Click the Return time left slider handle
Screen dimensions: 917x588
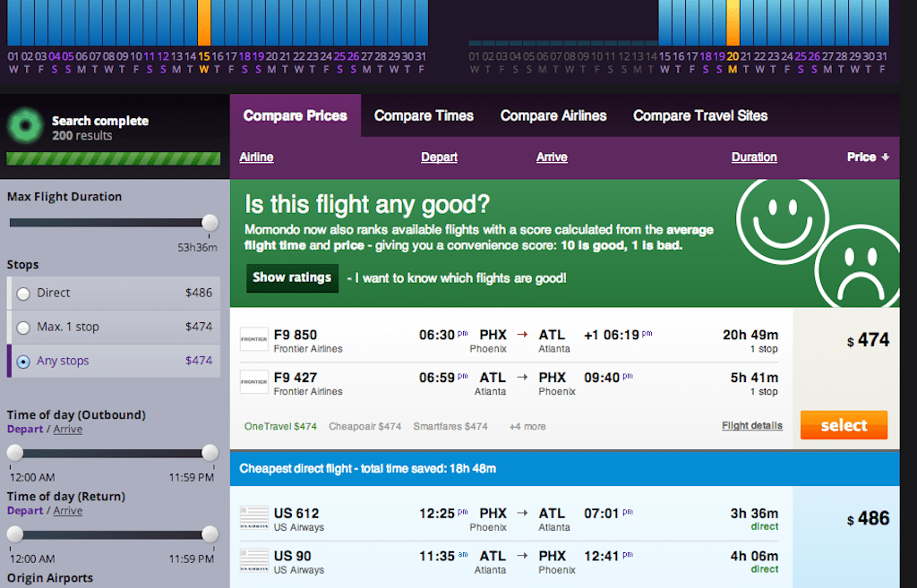click(x=14, y=534)
